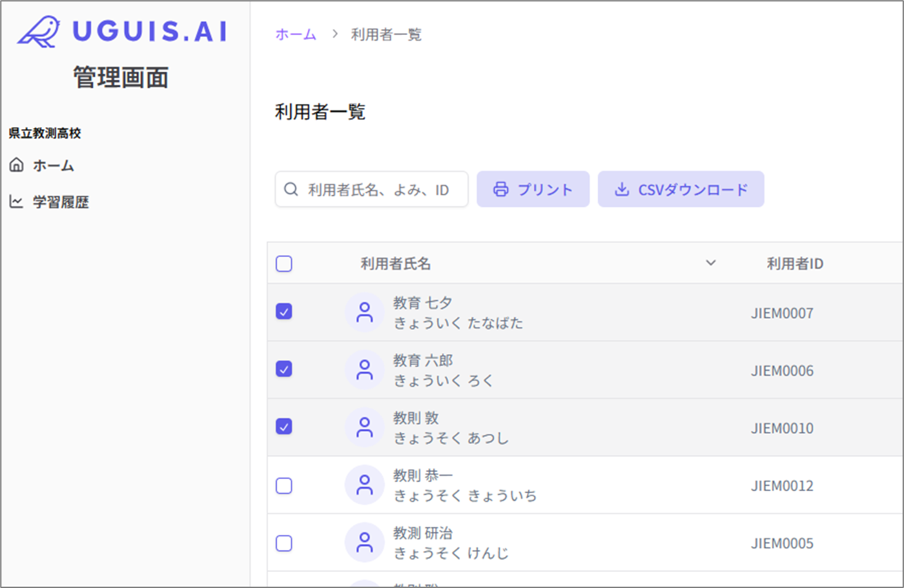
Task: Click the sort chevron in 利用者氏名 column
Action: pyautogui.click(x=710, y=263)
